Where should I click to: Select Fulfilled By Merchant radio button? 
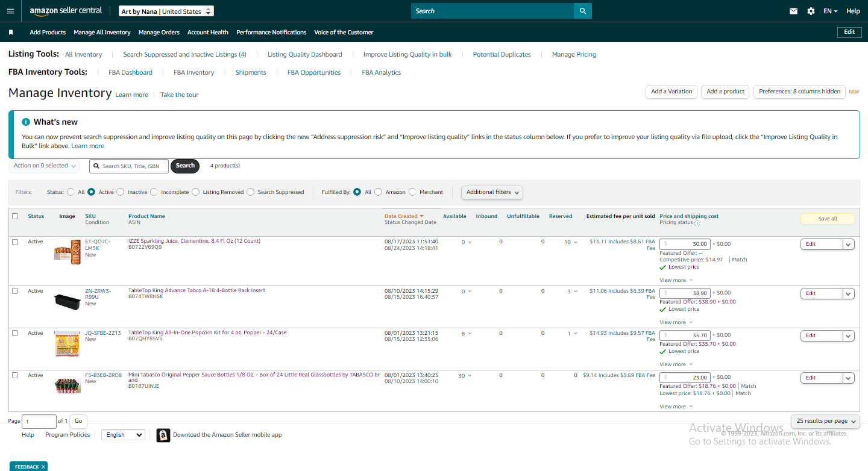coord(412,192)
